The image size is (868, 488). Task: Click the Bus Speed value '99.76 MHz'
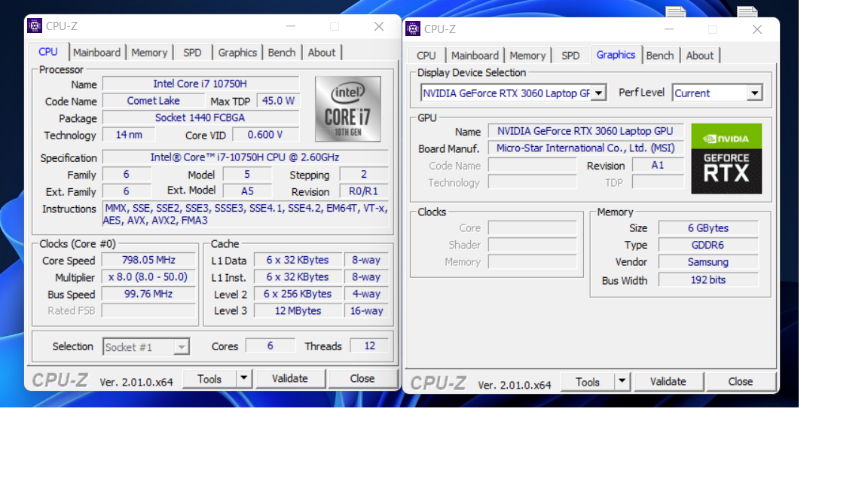coord(149,294)
